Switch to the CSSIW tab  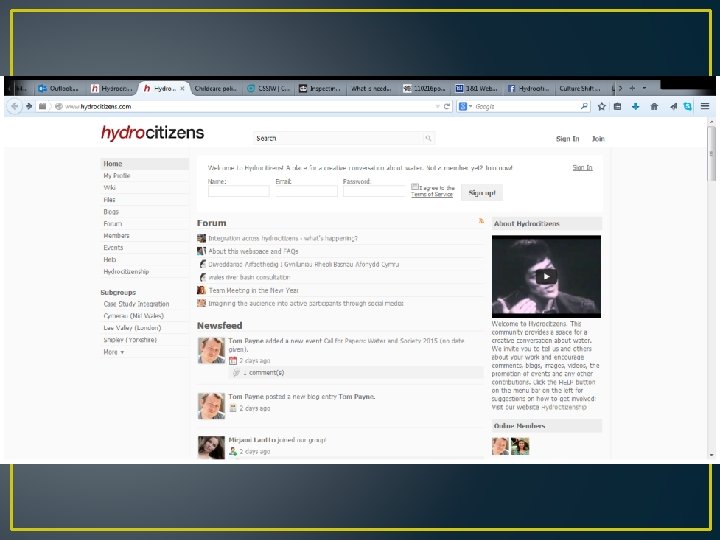269,88
